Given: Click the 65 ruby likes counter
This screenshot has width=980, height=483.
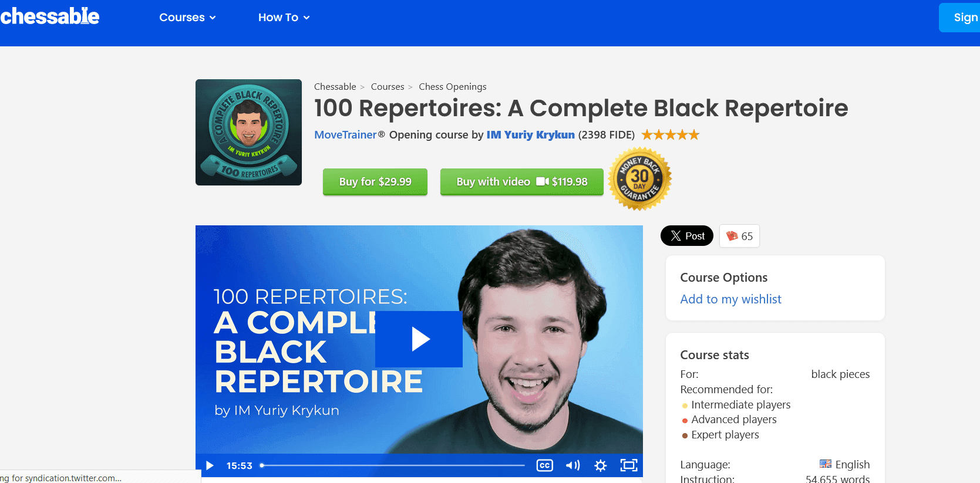Looking at the screenshot, I should pyautogui.click(x=739, y=236).
